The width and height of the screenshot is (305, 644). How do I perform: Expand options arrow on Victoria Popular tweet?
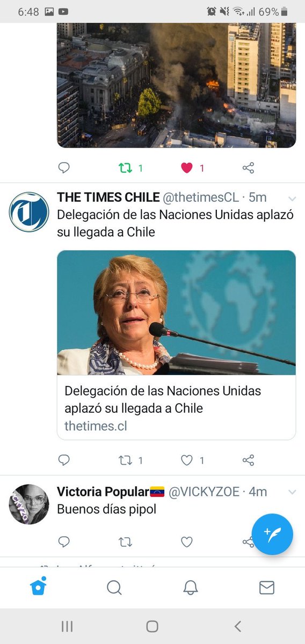[x=292, y=492]
